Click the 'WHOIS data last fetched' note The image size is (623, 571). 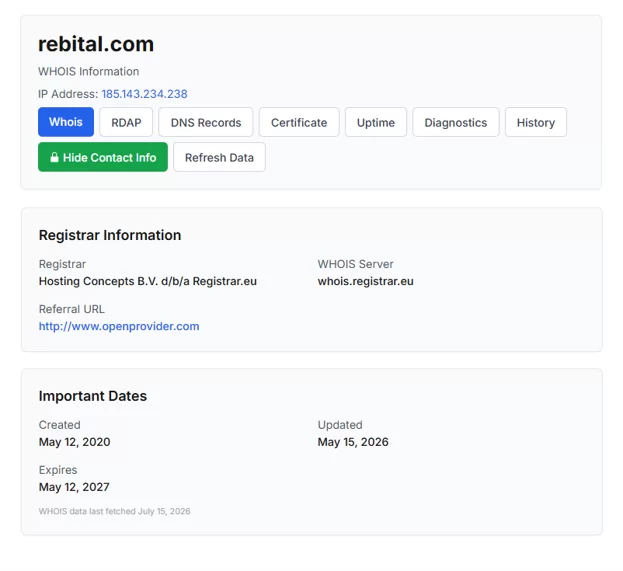coord(114,511)
